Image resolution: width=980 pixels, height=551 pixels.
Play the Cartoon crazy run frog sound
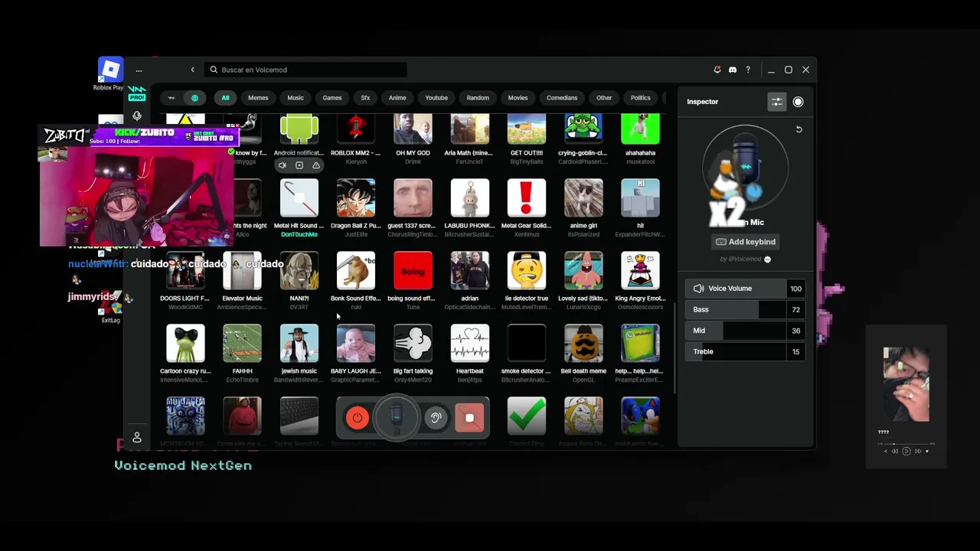pyautogui.click(x=185, y=344)
